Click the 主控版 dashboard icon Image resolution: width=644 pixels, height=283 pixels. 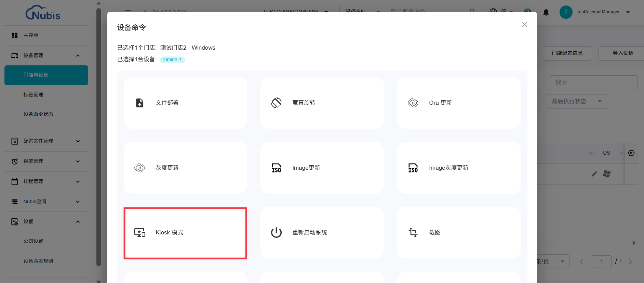[15, 36]
